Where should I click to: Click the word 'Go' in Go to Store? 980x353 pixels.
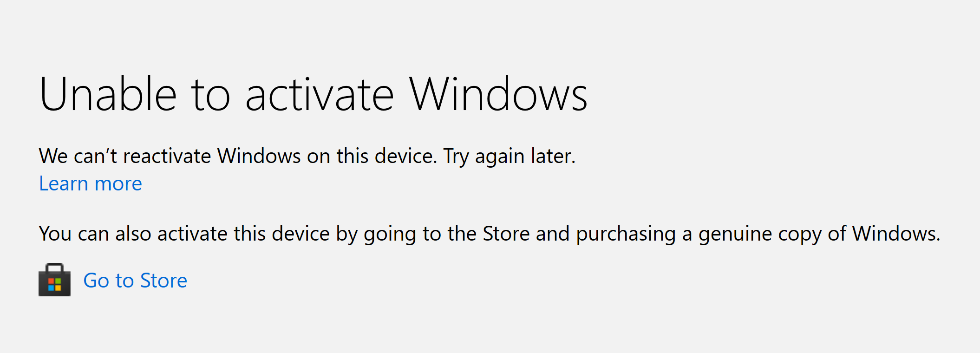96,281
